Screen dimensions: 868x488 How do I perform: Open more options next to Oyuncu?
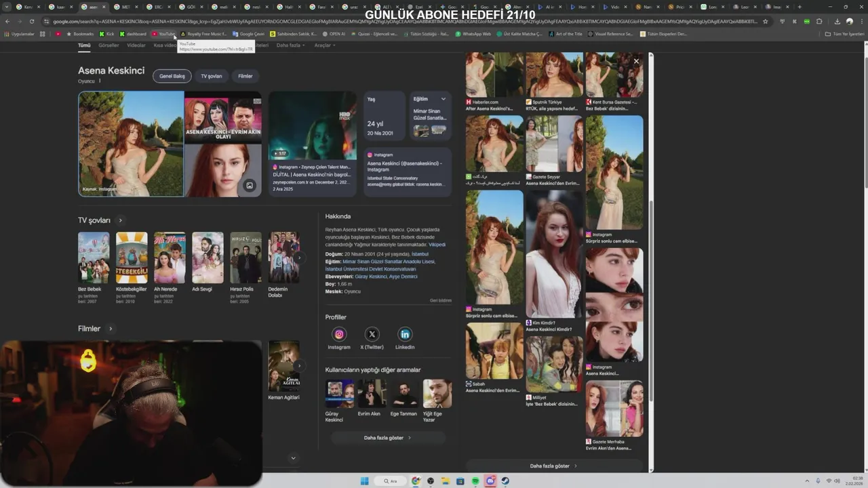100,81
